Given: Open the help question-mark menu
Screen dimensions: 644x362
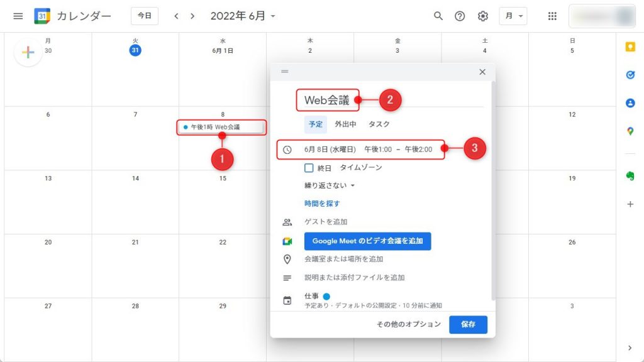Looking at the screenshot, I should 460,16.
